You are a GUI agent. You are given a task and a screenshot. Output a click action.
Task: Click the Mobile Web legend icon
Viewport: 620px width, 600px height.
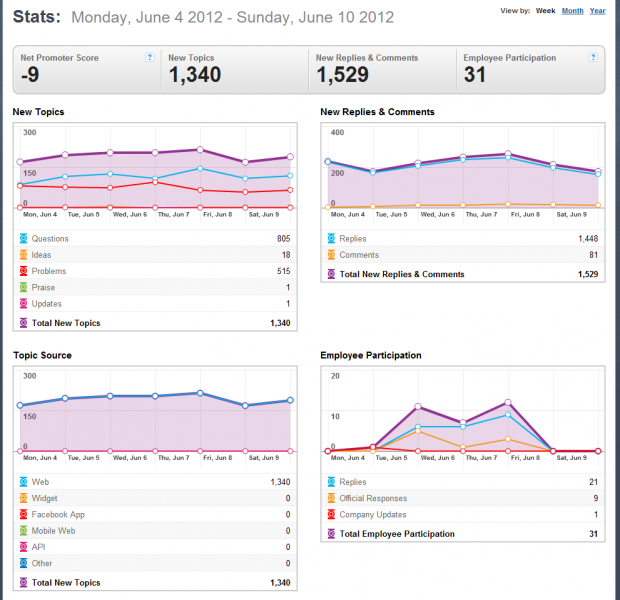pos(24,530)
